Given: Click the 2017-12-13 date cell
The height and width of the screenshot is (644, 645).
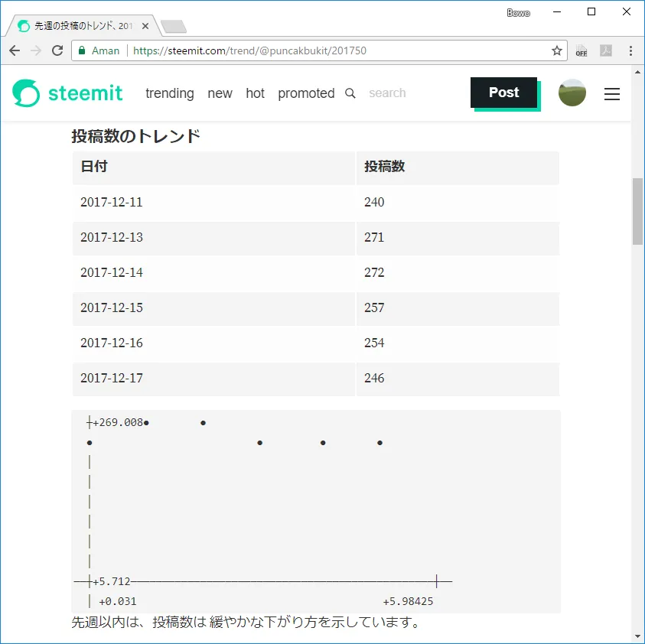Looking at the screenshot, I should click(x=214, y=238).
